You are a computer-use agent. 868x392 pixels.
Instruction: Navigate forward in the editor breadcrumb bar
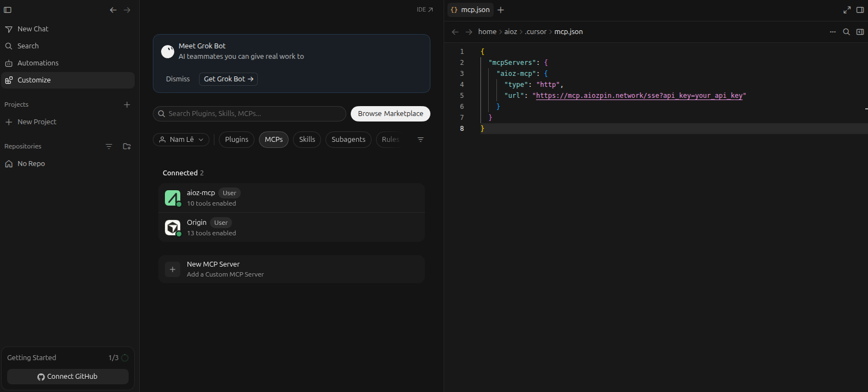(x=469, y=32)
